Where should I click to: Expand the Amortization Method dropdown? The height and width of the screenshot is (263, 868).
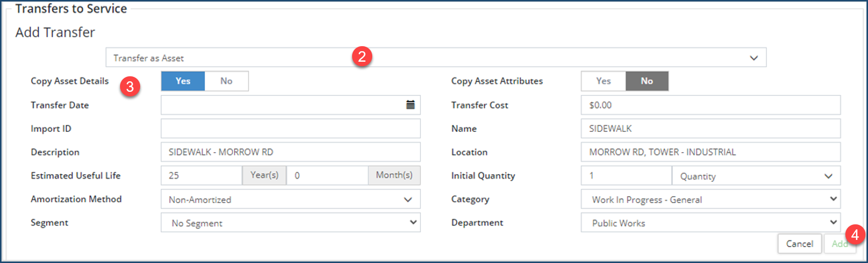coord(290,199)
